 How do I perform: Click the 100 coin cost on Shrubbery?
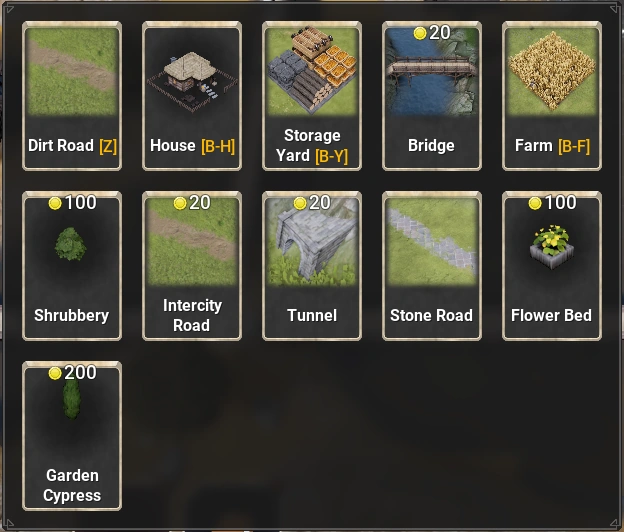(x=72, y=203)
